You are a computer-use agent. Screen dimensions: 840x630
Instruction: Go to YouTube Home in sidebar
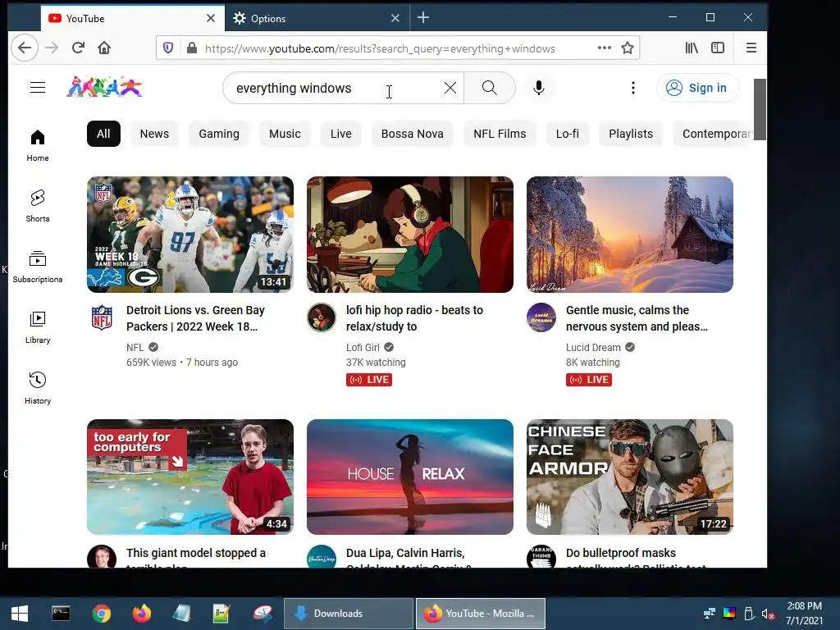[x=38, y=145]
